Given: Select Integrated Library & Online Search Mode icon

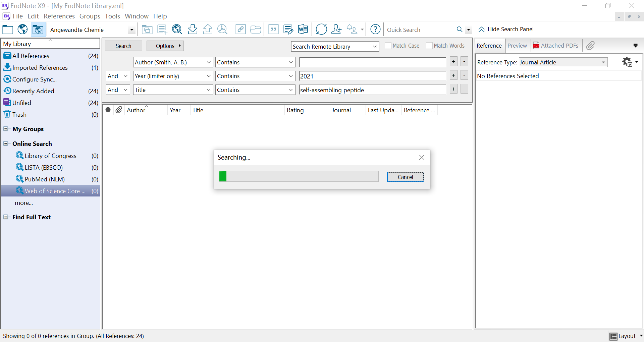Looking at the screenshot, I should [38, 30].
